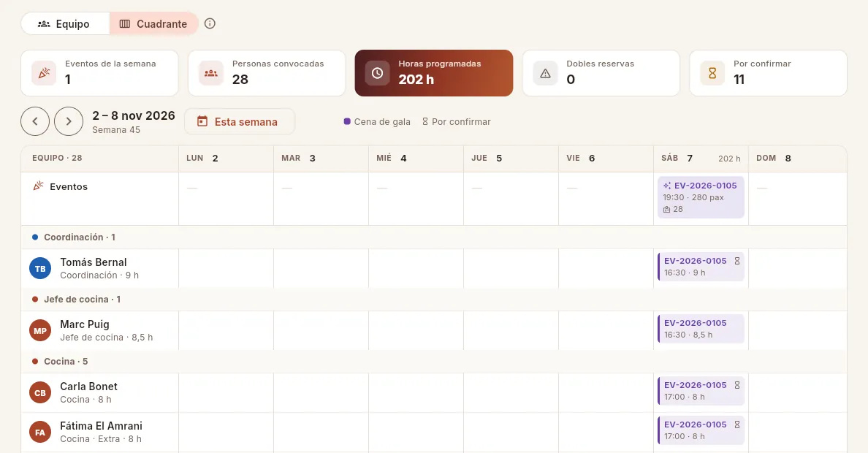Open Fátima El Amrani's 17:00 shift
Image resolution: width=868 pixels, height=453 pixels.
(701, 430)
